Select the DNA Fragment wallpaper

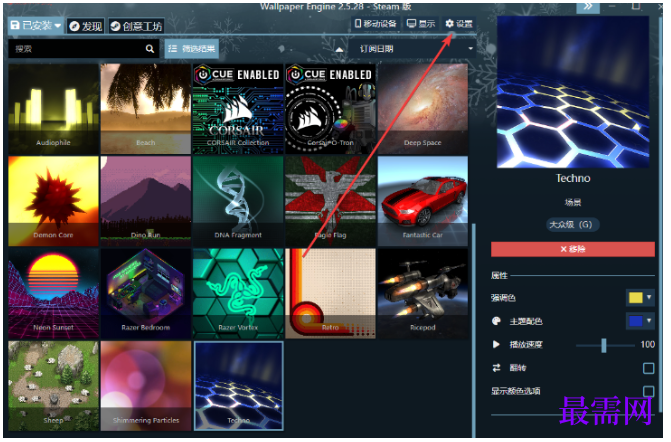tap(238, 201)
